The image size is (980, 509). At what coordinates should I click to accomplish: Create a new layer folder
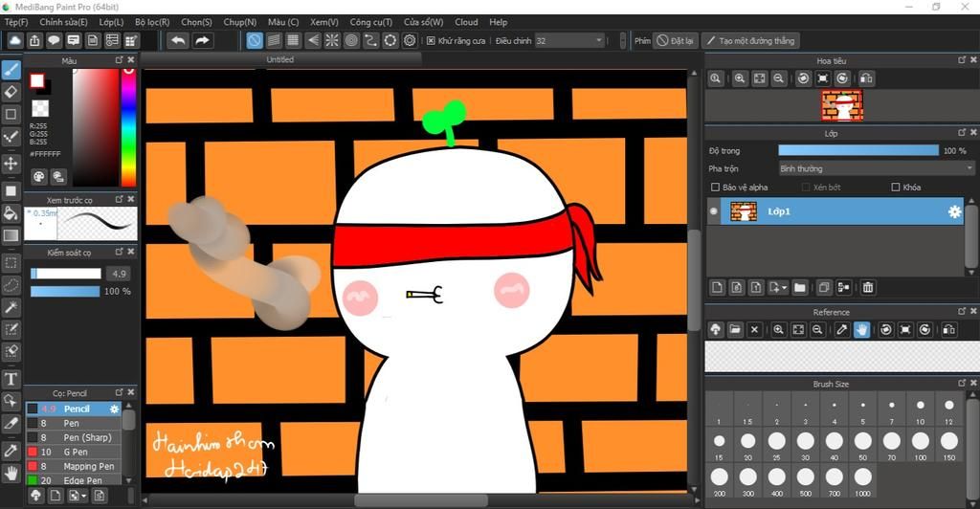coord(799,287)
